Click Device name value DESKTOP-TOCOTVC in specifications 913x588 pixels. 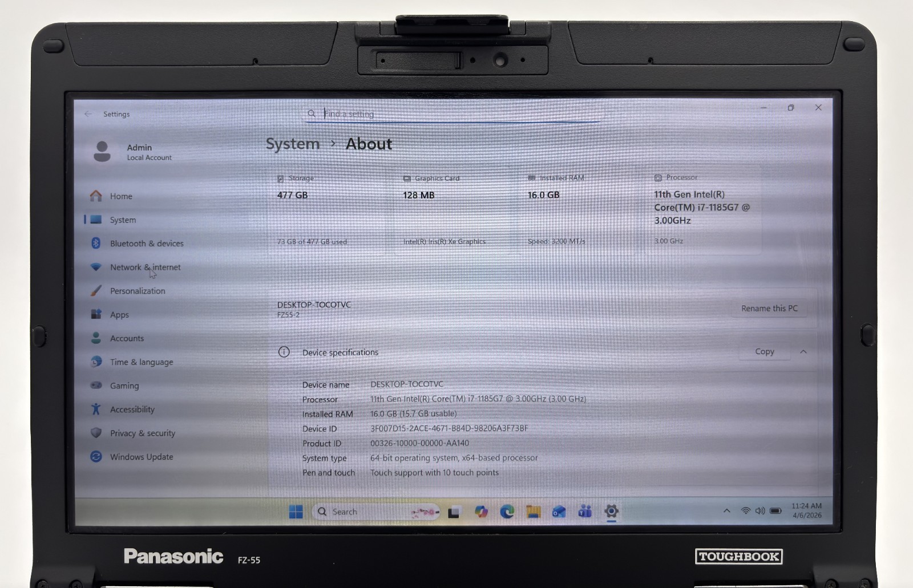[406, 384]
